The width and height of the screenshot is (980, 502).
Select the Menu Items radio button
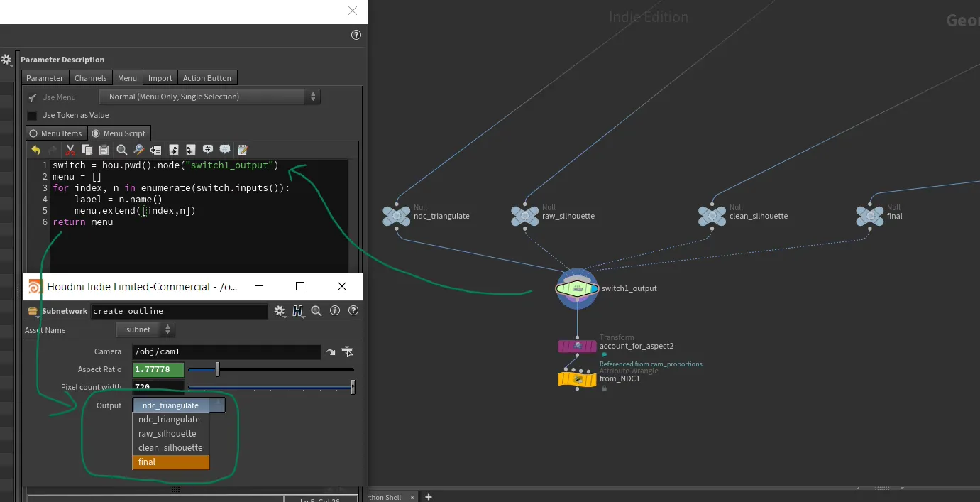coord(33,133)
